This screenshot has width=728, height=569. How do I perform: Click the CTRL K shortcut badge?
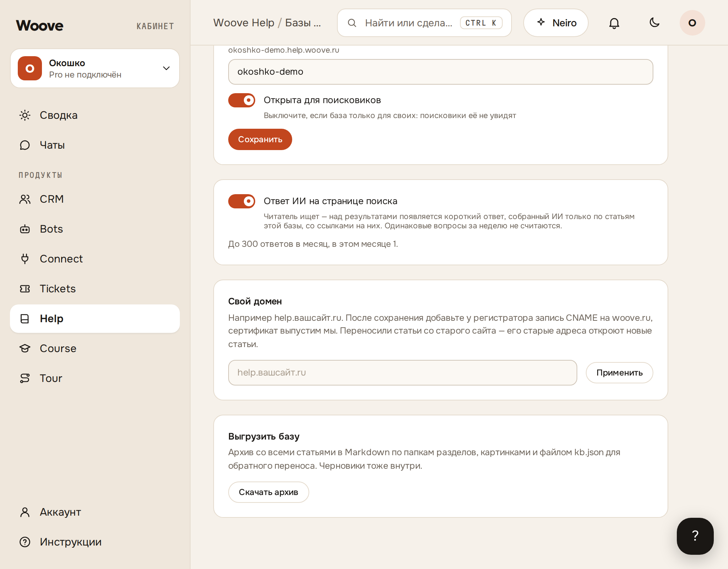tap(481, 23)
